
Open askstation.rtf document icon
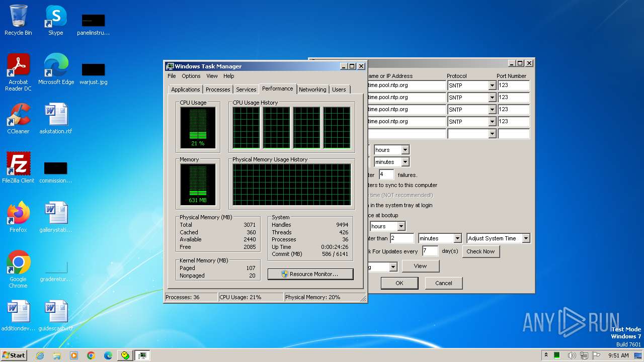tap(56, 119)
